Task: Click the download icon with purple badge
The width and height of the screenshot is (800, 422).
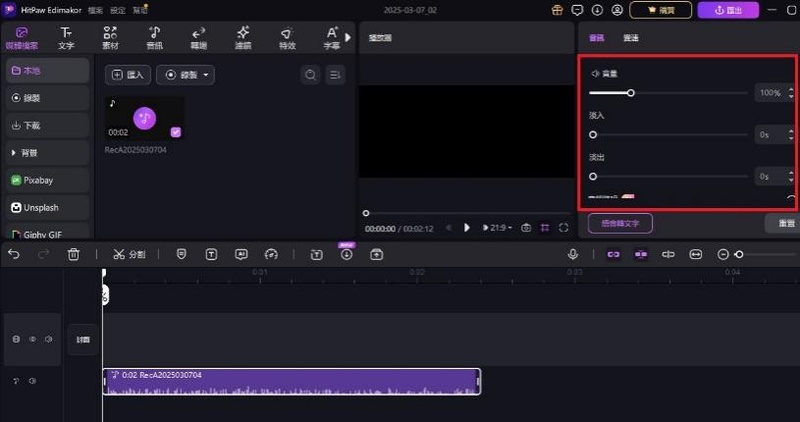Action: coord(346,253)
